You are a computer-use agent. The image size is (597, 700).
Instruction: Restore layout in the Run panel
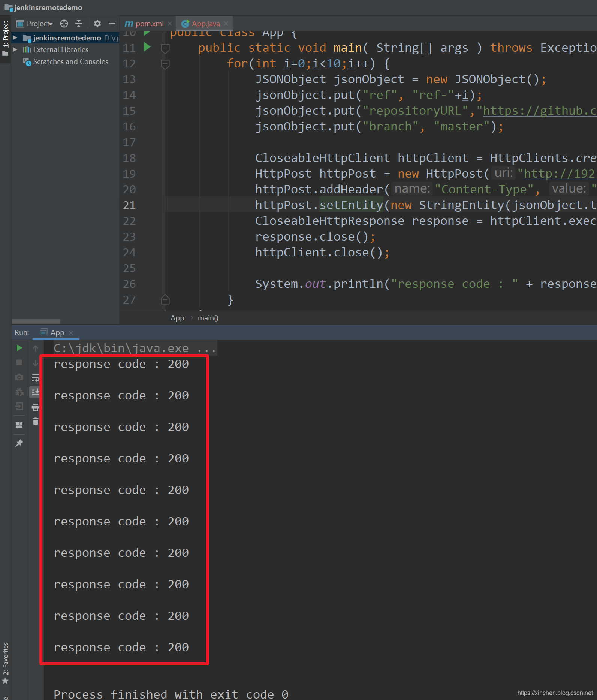tap(19, 425)
